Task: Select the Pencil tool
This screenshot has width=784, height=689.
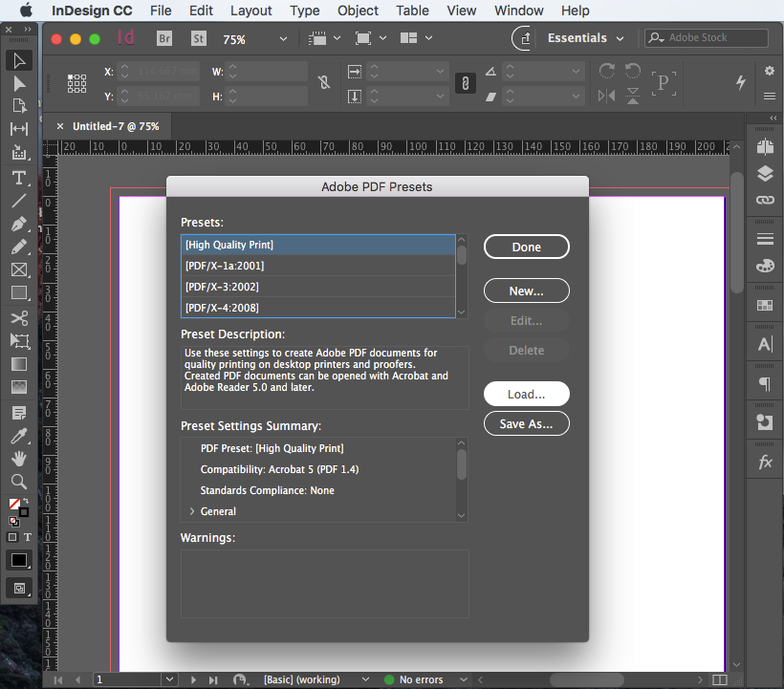Action: pos(19,247)
